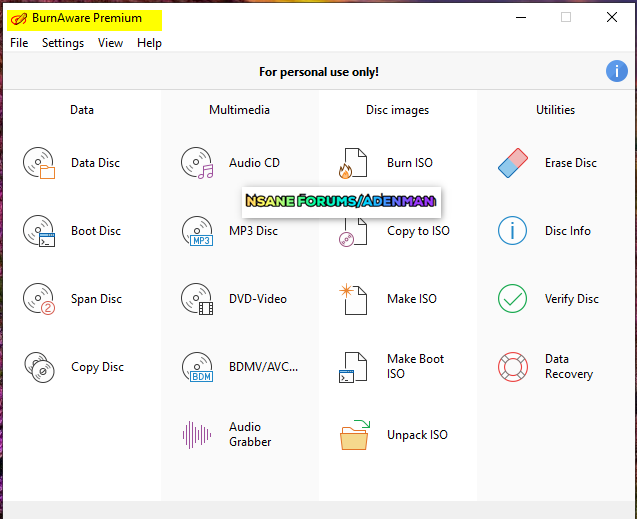The width and height of the screenshot is (637, 519).
Task: Select the Span Disc icon
Action: click(x=39, y=299)
